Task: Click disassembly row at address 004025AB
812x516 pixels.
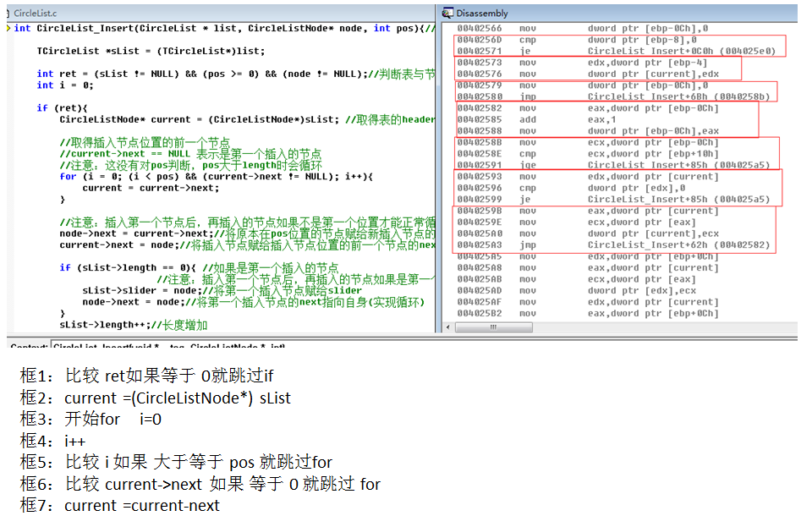Action: pos(576,278)
